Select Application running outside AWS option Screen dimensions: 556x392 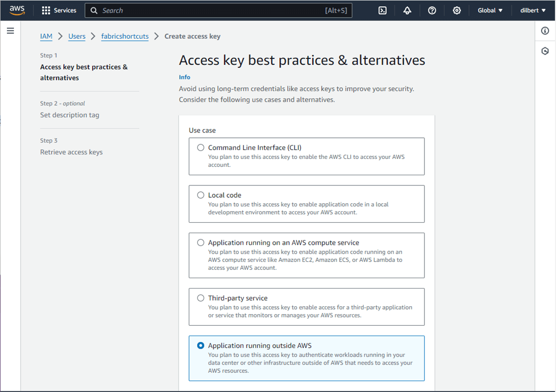tap(201, 346)
